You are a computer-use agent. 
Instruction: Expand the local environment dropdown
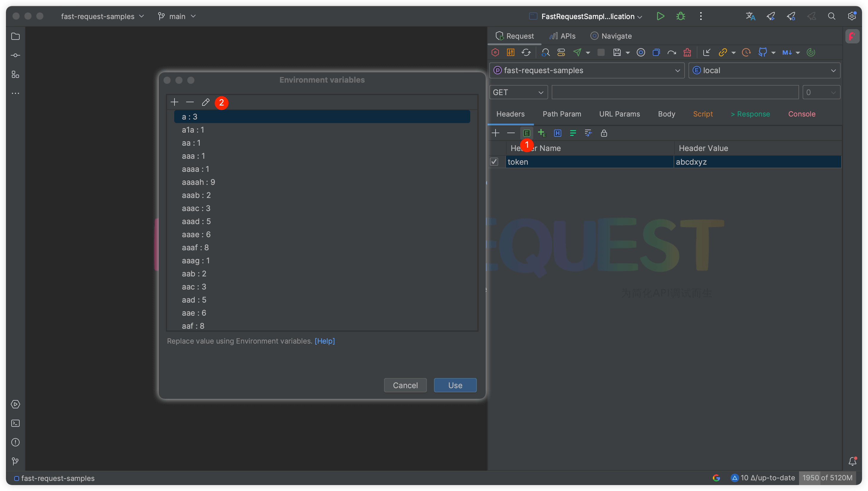coord(764,70)
